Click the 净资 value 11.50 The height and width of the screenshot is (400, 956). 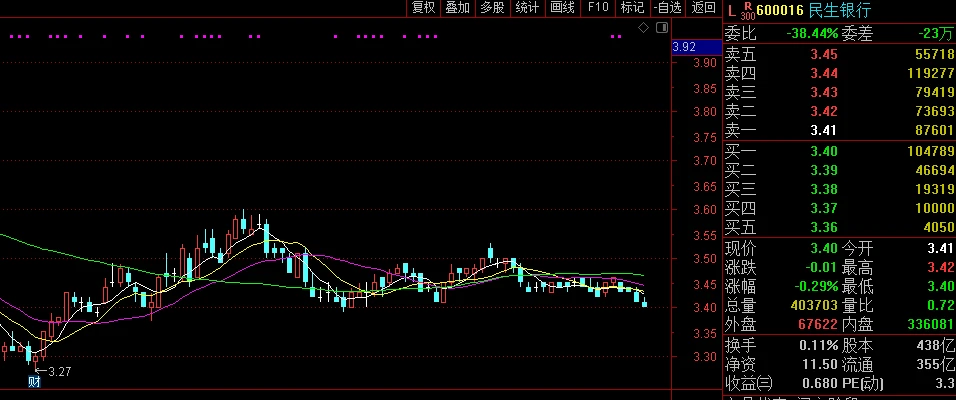(x=821, y=365)
